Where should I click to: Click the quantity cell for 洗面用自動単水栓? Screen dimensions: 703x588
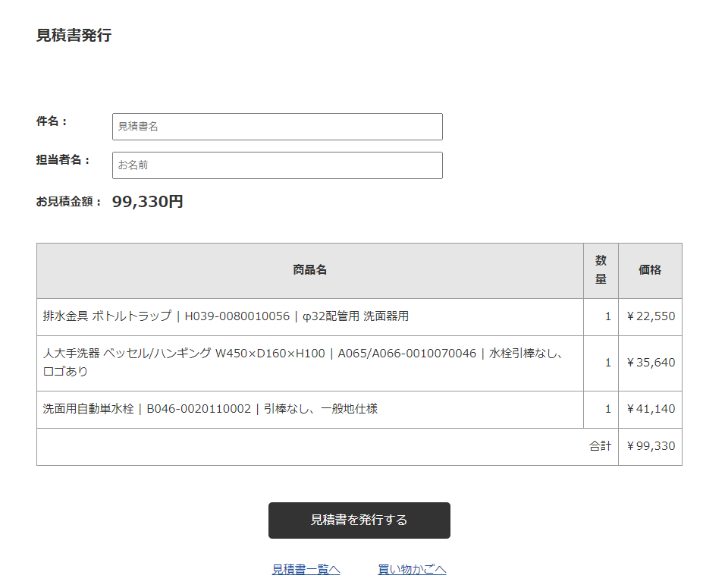601,409
